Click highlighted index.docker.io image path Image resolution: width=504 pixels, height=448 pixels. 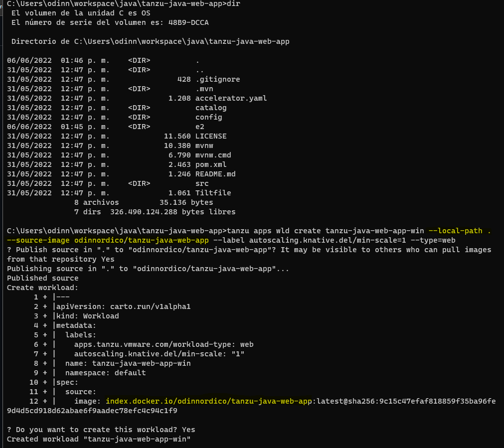208,401
